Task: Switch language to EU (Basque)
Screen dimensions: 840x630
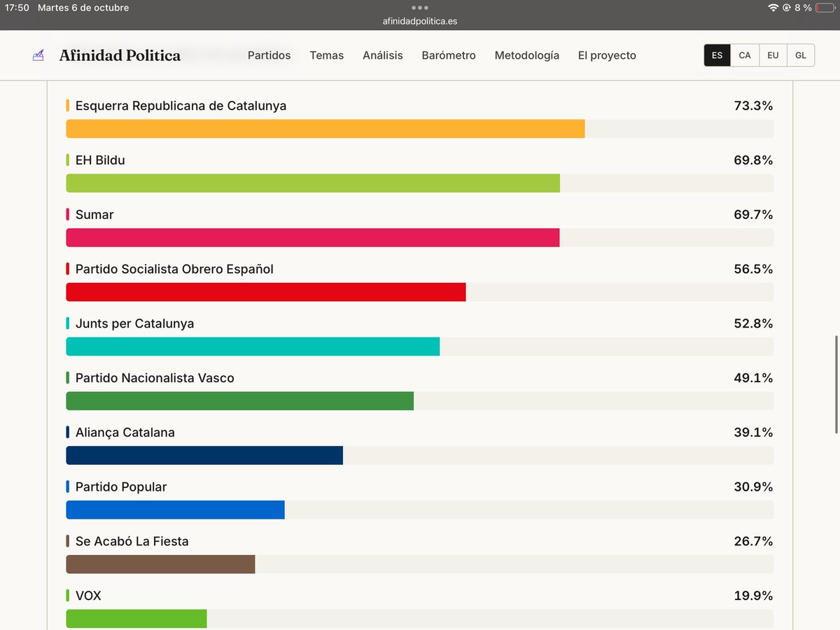Action: pos(773,55)
